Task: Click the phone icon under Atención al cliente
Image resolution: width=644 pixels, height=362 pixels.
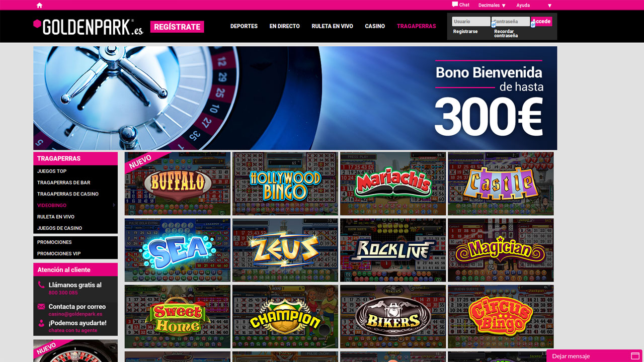Action: (x=41, y=285)
